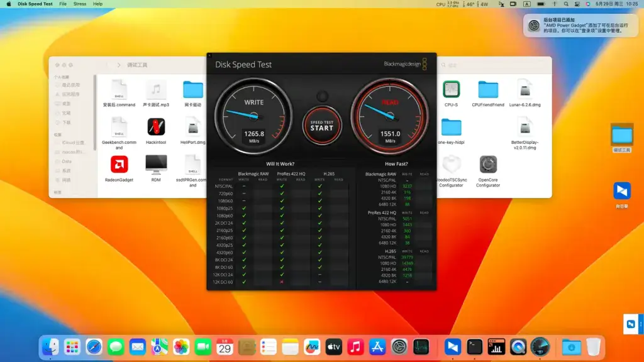Open Activity Monitor from the Dock
This screenshot has height=362, width=644.
(421, 347)
